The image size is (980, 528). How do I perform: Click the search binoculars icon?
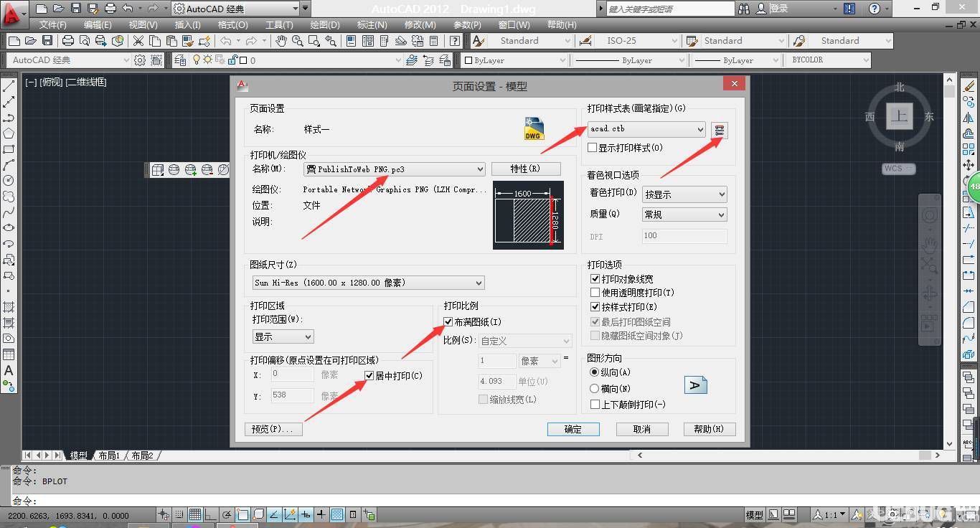pyautogui.click(x=744, y=9)
